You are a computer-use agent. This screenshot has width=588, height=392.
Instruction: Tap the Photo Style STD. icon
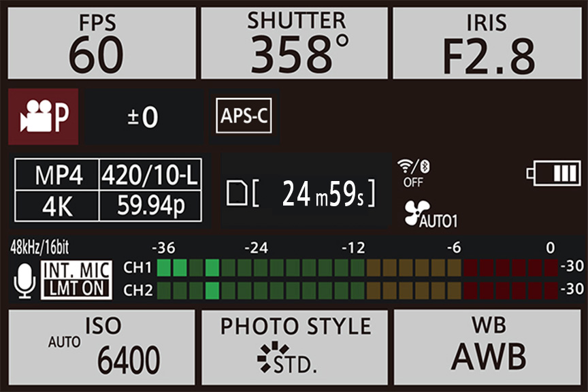coord(287,357)
